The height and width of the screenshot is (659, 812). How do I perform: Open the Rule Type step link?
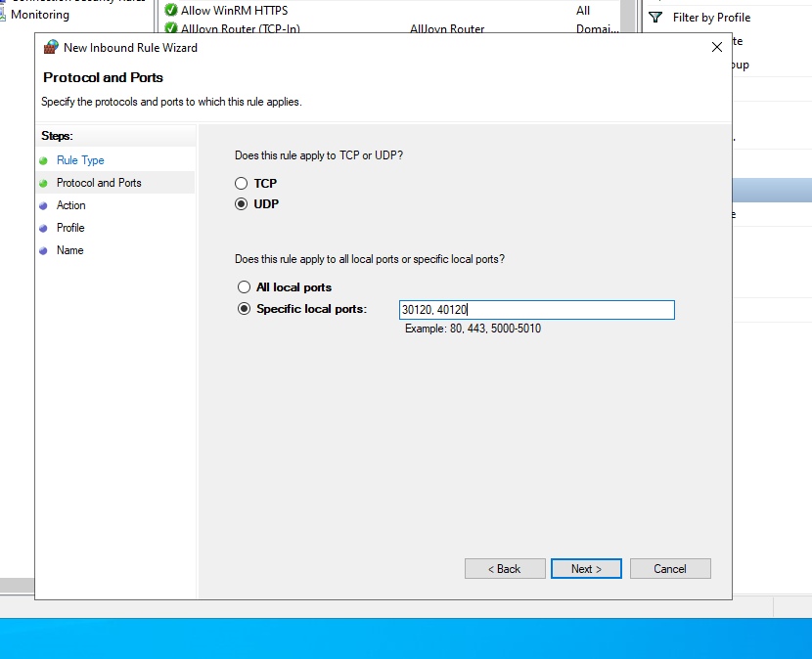(x=80, y=160)
